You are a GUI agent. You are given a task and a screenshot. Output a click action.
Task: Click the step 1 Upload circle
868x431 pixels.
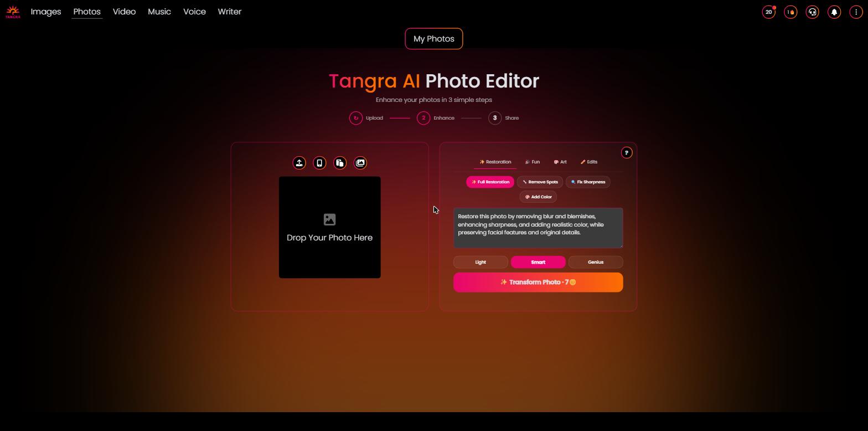pos(356,118)
